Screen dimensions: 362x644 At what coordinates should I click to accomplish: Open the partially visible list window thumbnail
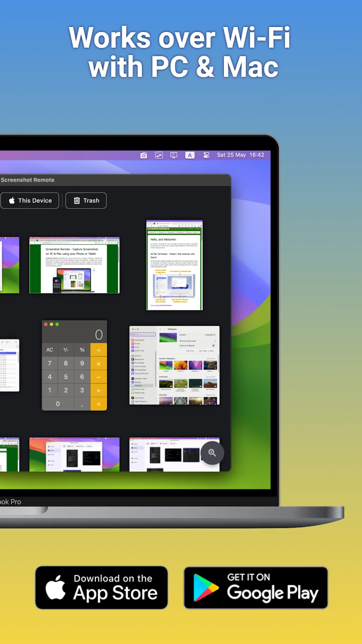10,366
